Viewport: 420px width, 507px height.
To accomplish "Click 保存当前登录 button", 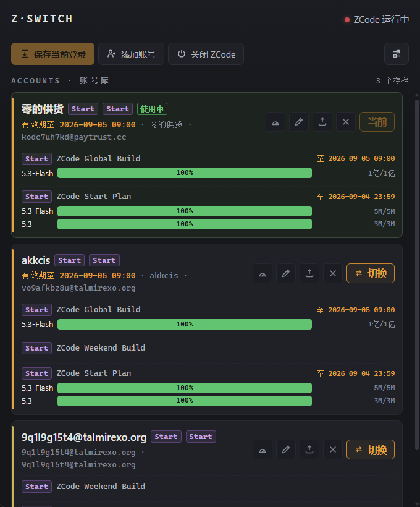I will (x=52, y=54).
